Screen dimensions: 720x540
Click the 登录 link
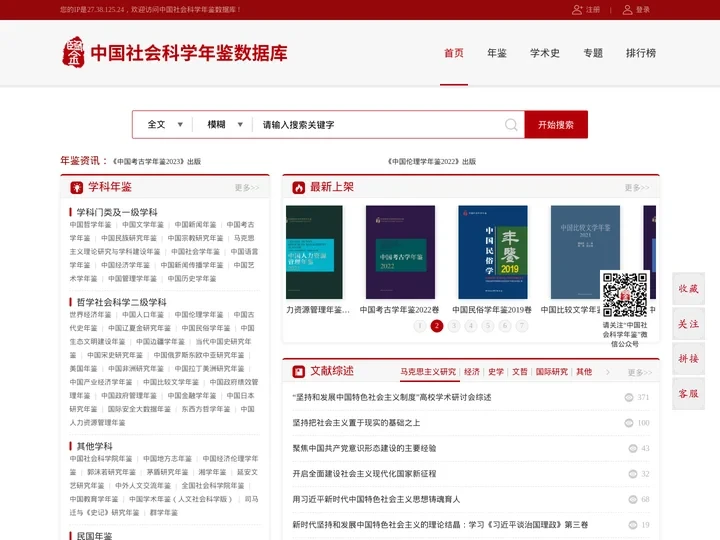click(643, 10)
